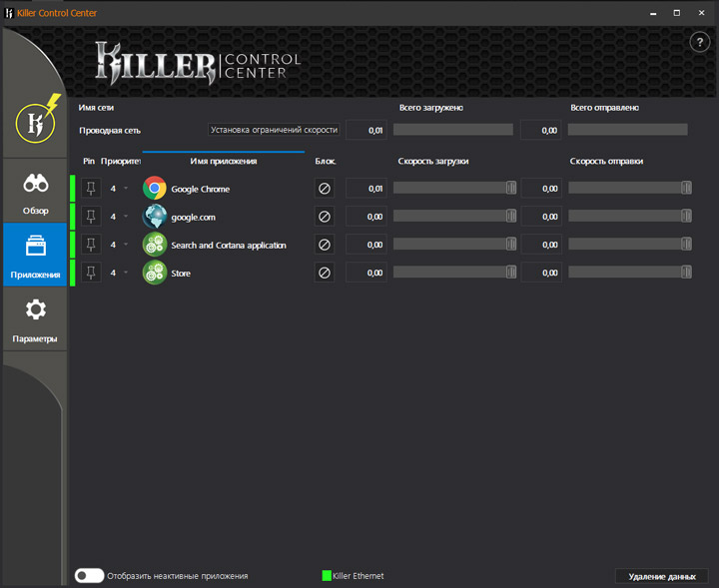Click the Search and Cortana gears icon

pos(155,245)
